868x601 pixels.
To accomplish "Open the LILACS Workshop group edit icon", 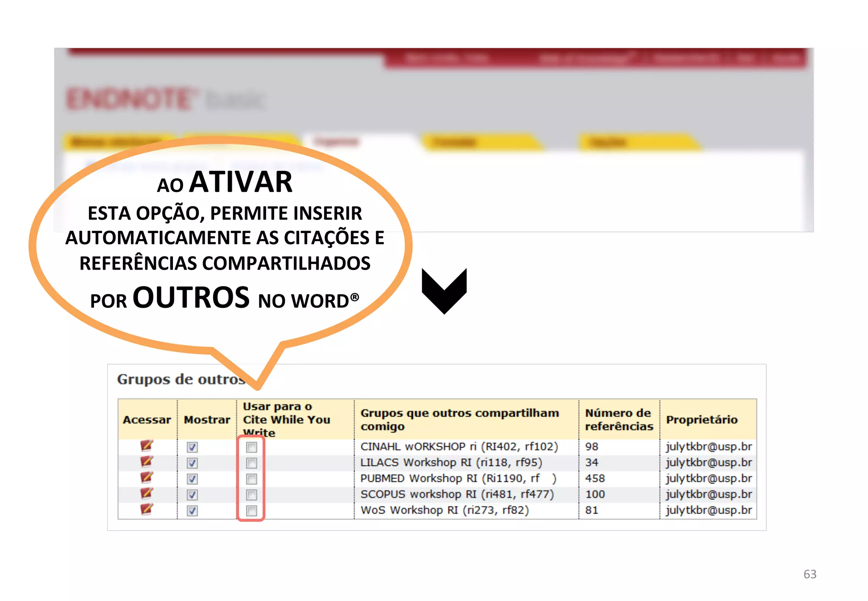I will [x=147, y=462].
